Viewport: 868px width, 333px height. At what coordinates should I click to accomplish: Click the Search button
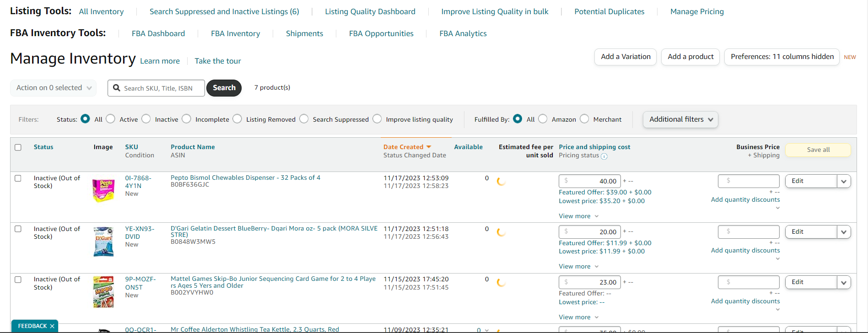tap(224, 88)
